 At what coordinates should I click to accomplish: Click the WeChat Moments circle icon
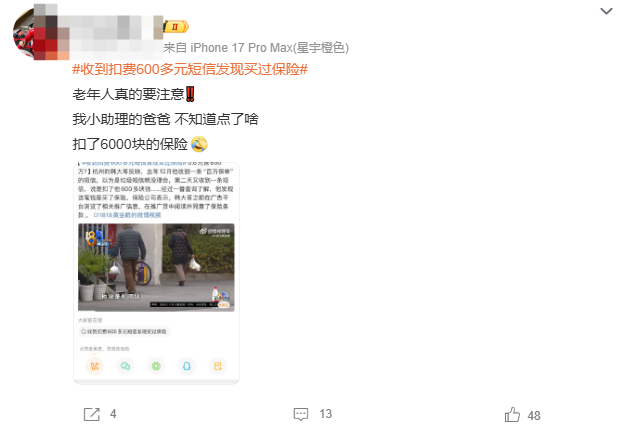(x=156, y=366)
